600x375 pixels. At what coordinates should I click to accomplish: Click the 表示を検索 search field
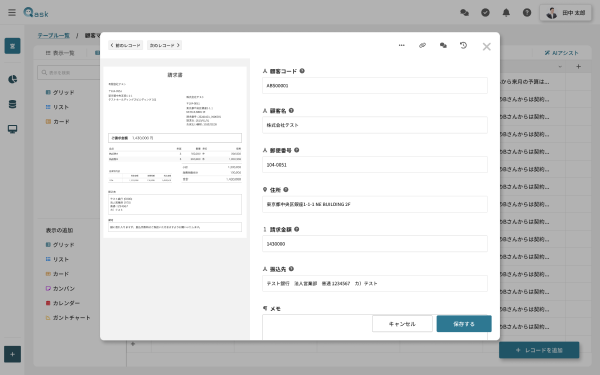point(69,72)
